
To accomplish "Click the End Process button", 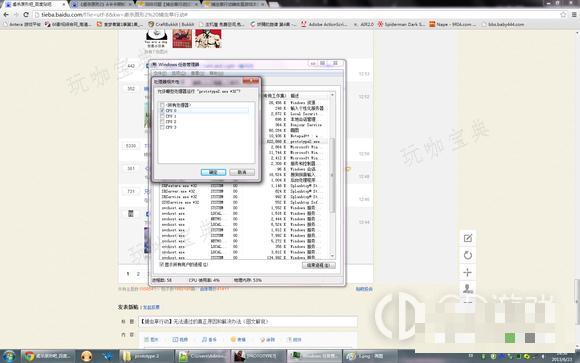I will click(318, 265).
